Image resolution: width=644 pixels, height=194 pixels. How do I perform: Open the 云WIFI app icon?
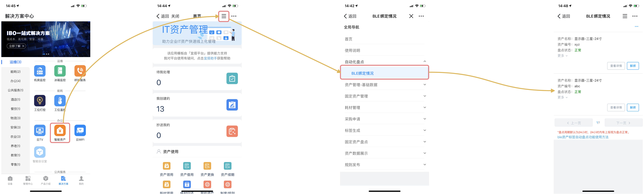point(80,131)
